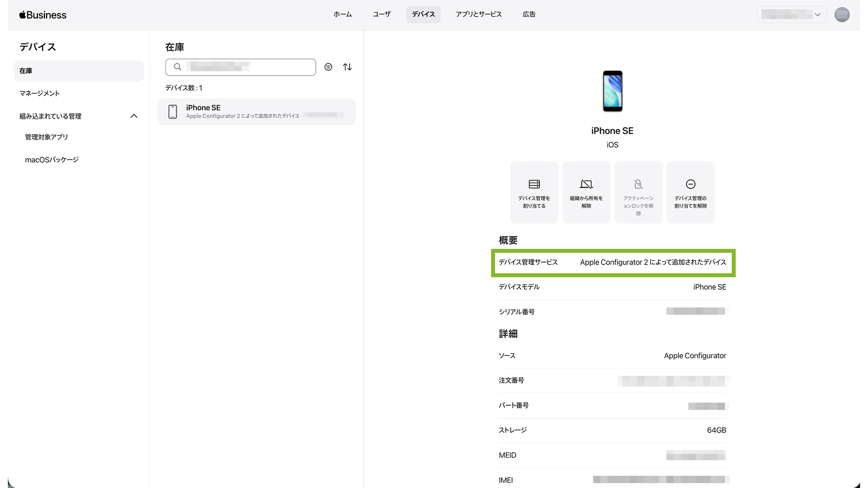Go to the 広告 tab

[x=529, y=15]
